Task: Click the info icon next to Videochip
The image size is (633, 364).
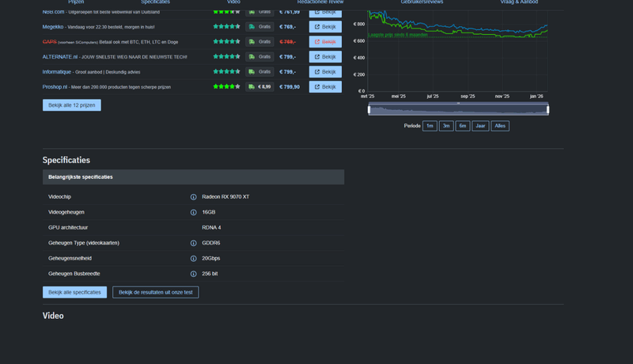Action: pos(193,197)
